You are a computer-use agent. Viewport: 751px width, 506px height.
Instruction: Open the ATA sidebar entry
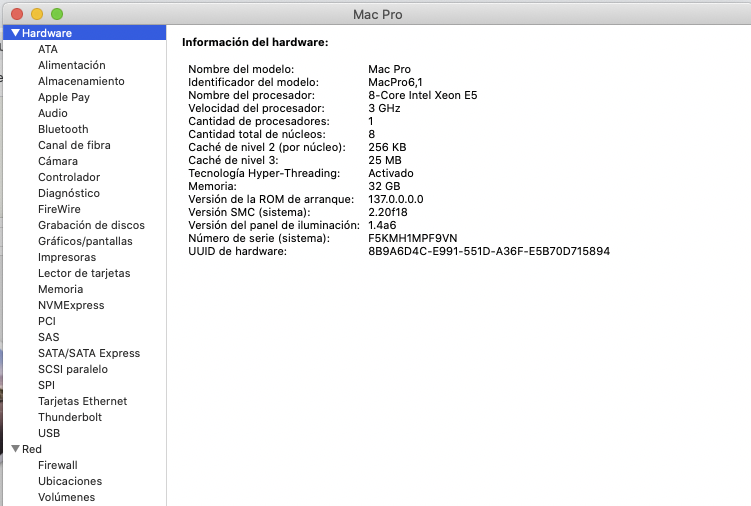pos(48,49)
